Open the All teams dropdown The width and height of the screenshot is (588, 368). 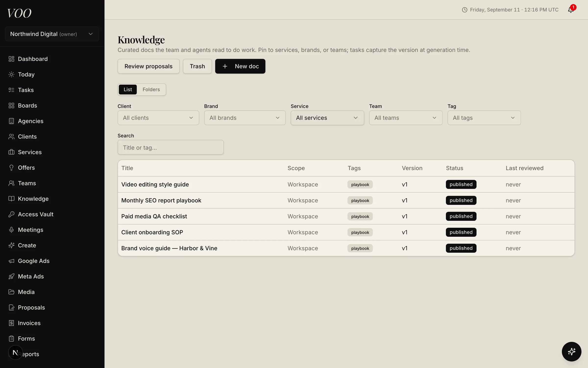(406, 118)
